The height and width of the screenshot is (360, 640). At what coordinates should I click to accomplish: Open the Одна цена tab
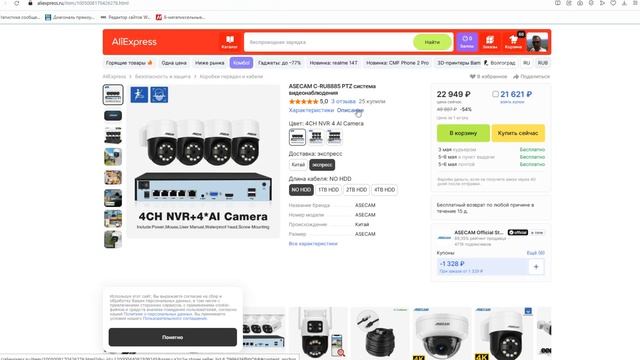(174, 63)
